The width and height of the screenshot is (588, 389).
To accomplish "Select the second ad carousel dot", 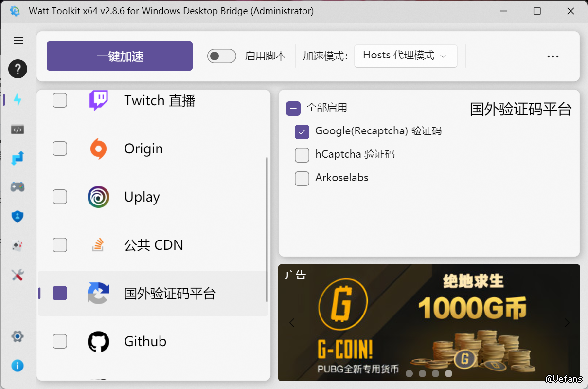I will pyautogui.click(x=422, y=373).
